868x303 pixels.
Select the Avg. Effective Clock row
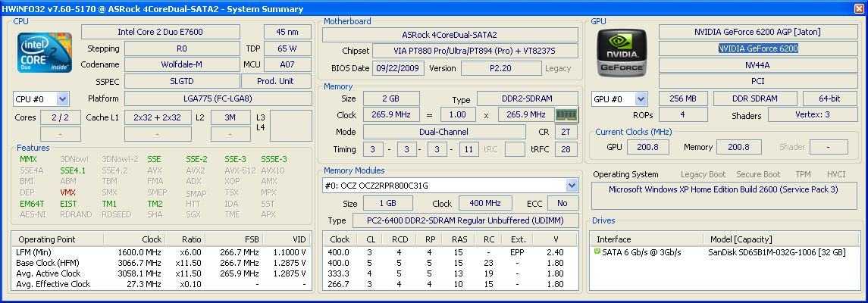(161, 284)
